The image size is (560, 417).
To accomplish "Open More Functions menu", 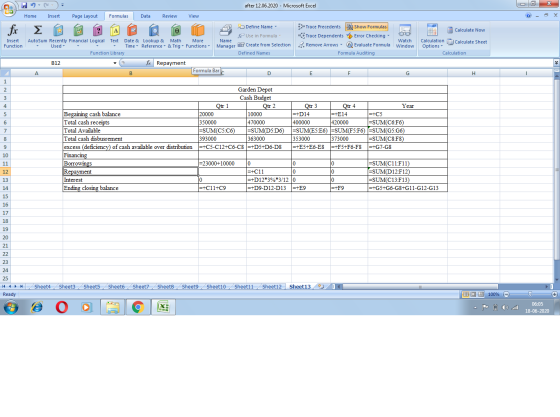I will [x=198, y=36].
